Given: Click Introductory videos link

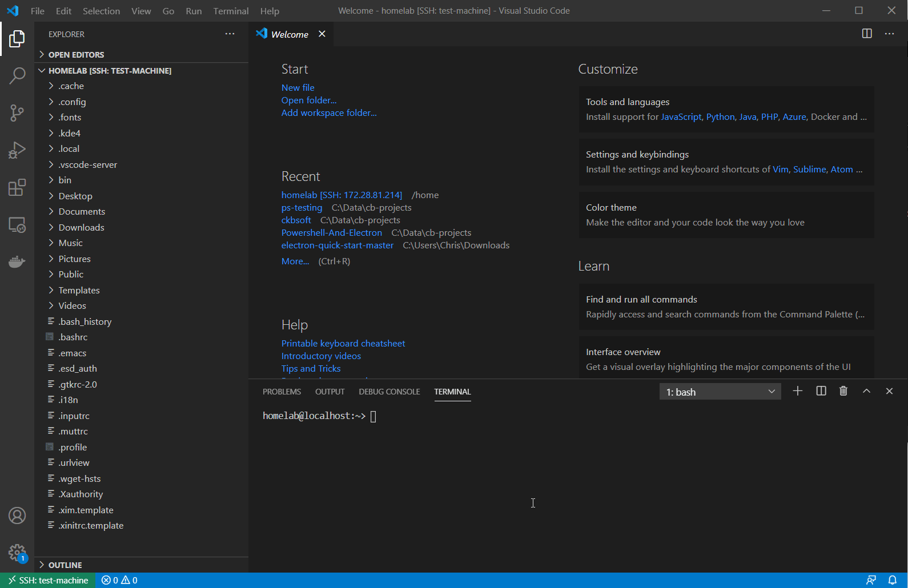Looking at the screenshot, I should (x=321, y=356).
